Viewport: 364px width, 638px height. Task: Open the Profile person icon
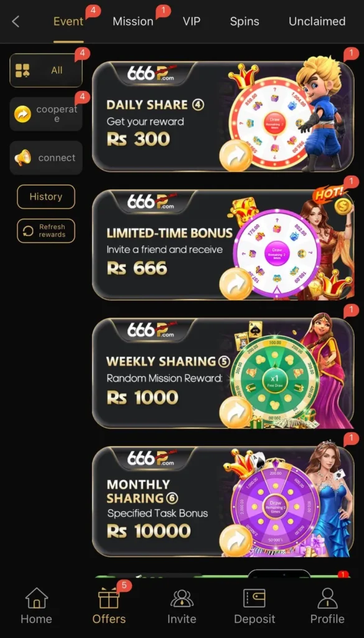coord(327,599)
